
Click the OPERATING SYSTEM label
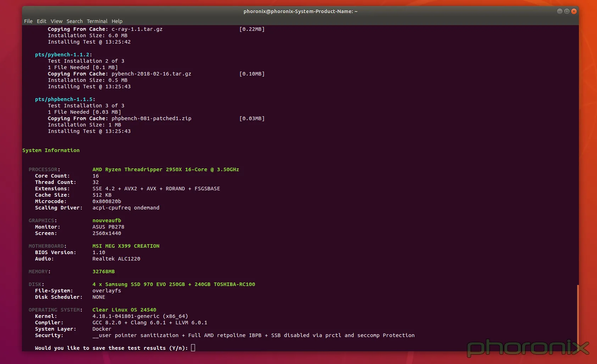pos(54,310)
